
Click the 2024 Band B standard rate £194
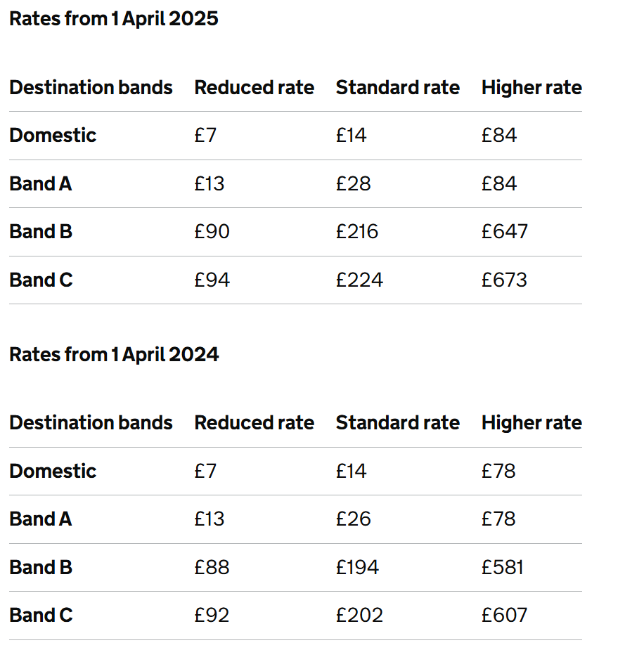coord(356,568)
